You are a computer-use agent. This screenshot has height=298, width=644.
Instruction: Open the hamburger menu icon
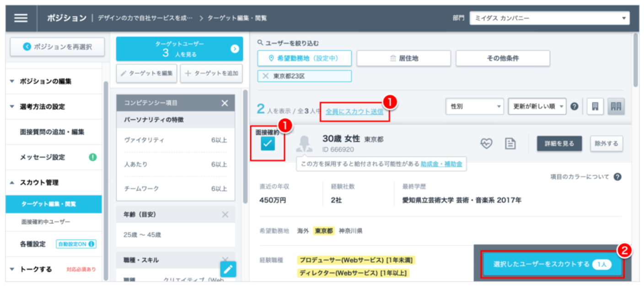tap(21, 18)
